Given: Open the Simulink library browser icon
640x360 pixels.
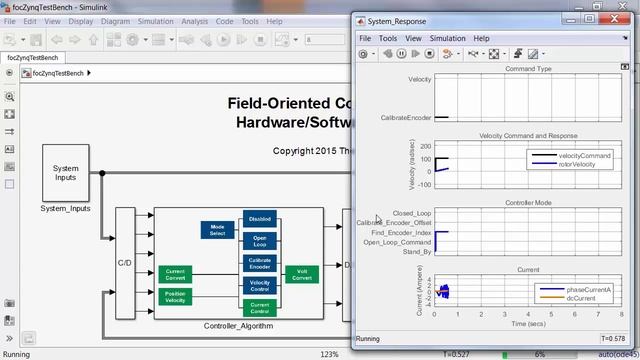Looking at the screenshot, I should [x=114, y=40].
